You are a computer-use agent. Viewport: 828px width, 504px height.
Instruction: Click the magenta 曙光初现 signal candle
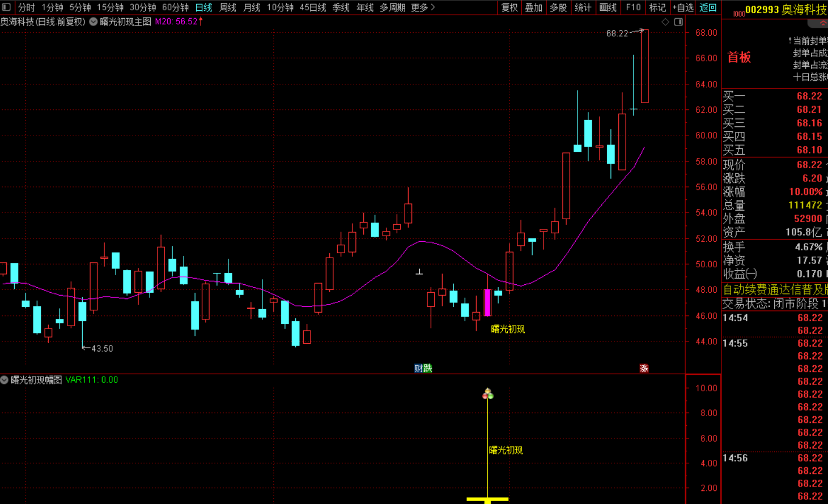click(x=487, y=302)
